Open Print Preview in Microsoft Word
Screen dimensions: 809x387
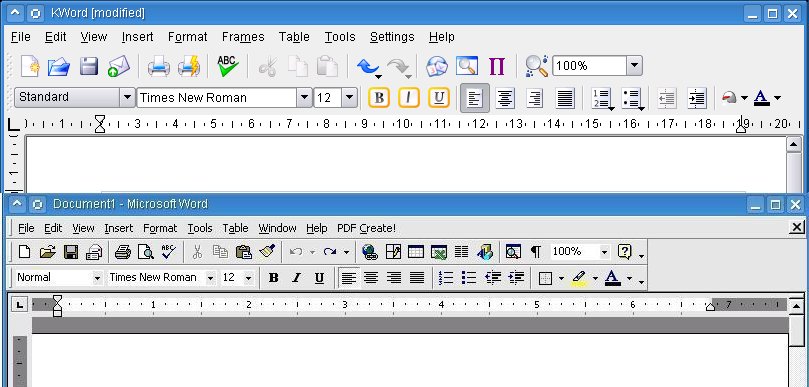click(146, 252)
